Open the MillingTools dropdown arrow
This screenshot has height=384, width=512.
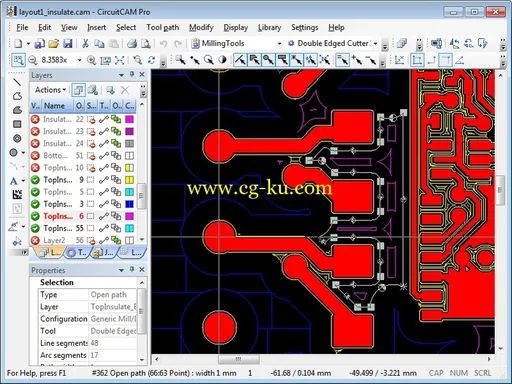coord(279,44)
